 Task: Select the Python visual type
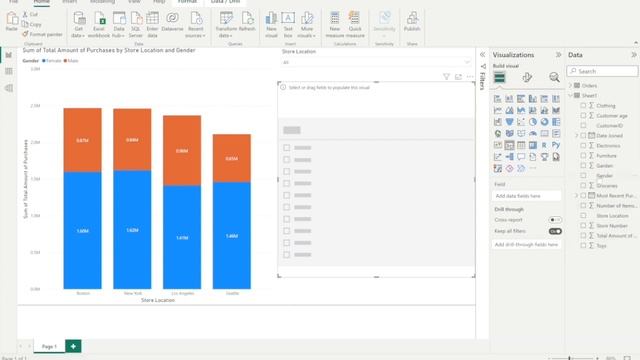point(556,145)
